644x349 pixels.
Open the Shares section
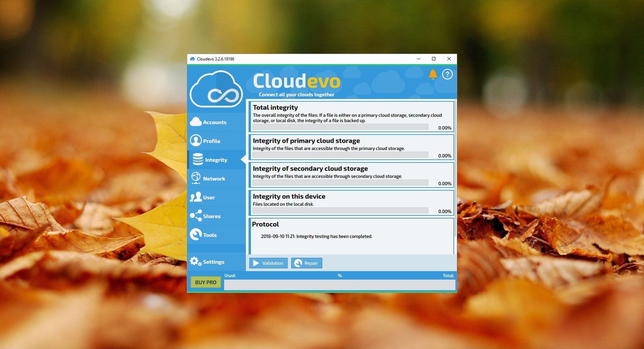pos(212,216)
